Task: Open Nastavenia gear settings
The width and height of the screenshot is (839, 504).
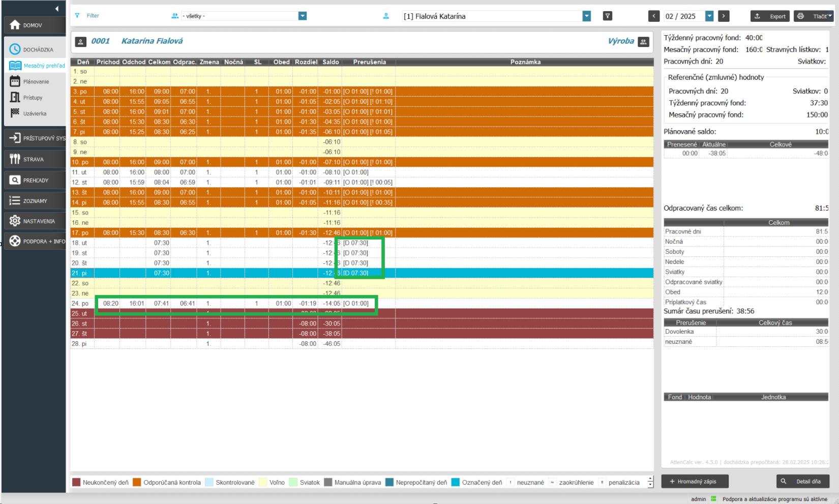Action: [x=15, y=221]
